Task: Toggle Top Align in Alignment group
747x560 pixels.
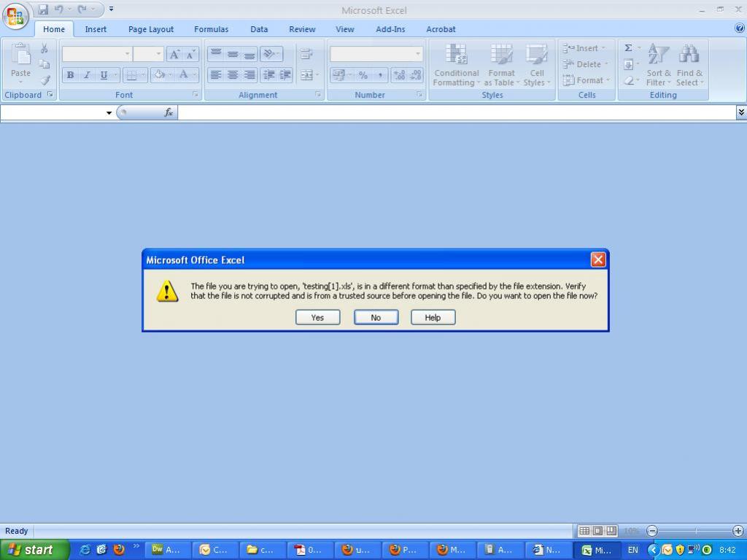Action: click(216, 54)
